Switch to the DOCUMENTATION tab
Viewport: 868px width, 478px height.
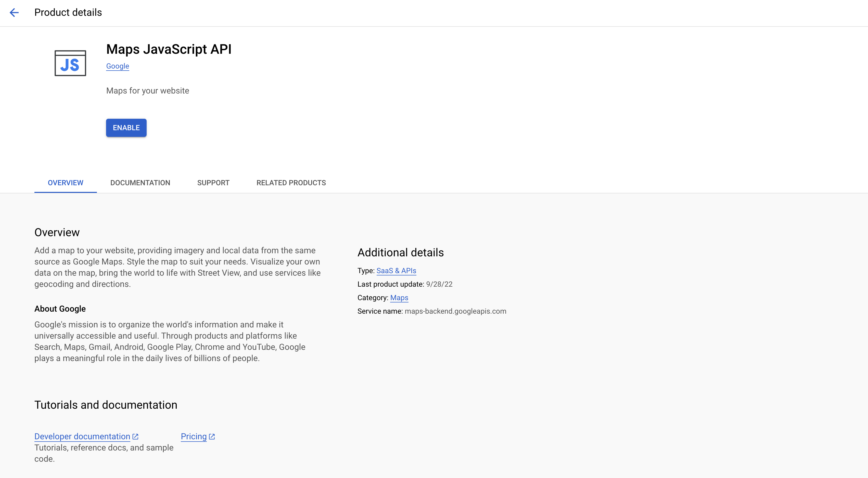[x=140, y=183]
